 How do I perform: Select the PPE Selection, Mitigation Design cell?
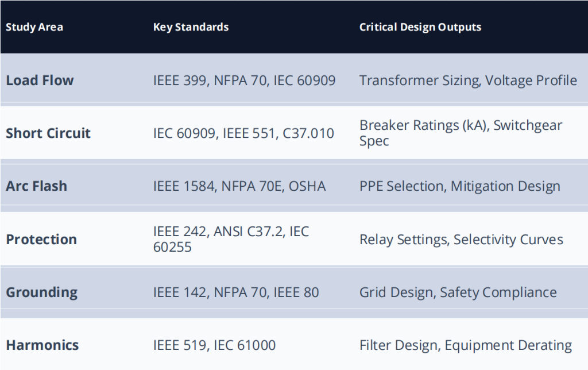pos(459,186)
